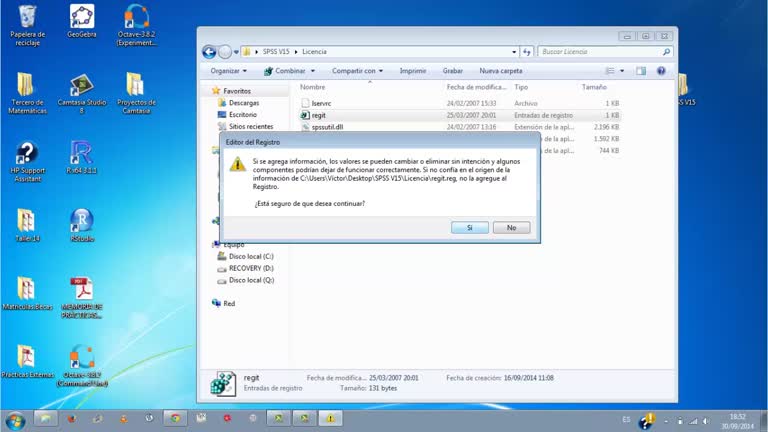The image size is (768, 432).
Task: Select Disco local (Q:) drive
Action: click(251, 280)
